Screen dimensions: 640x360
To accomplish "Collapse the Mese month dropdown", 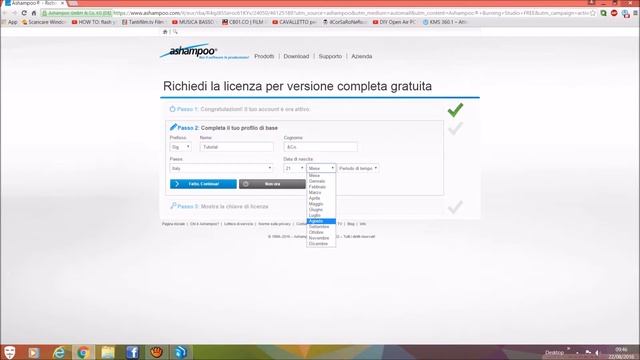I will tap(321, 168).
